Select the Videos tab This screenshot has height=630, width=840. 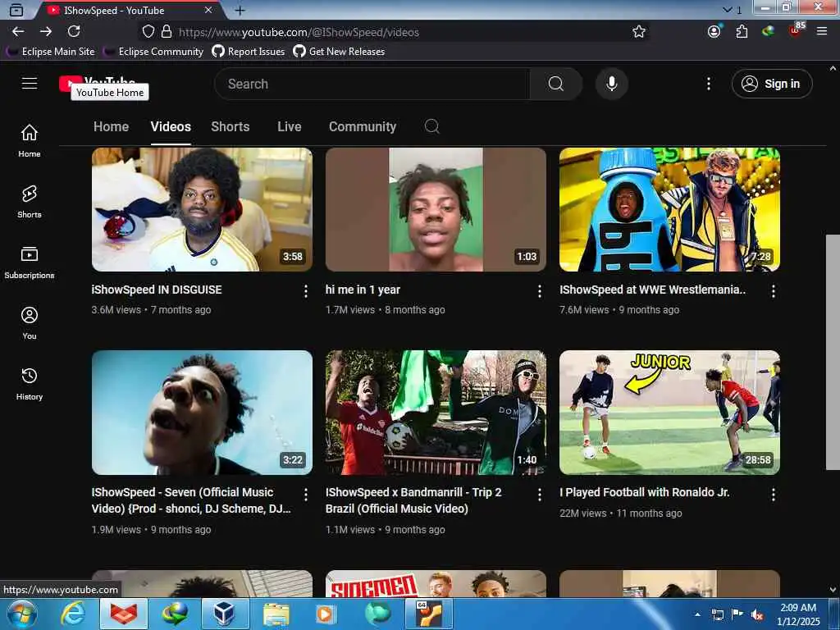(171, 126)
